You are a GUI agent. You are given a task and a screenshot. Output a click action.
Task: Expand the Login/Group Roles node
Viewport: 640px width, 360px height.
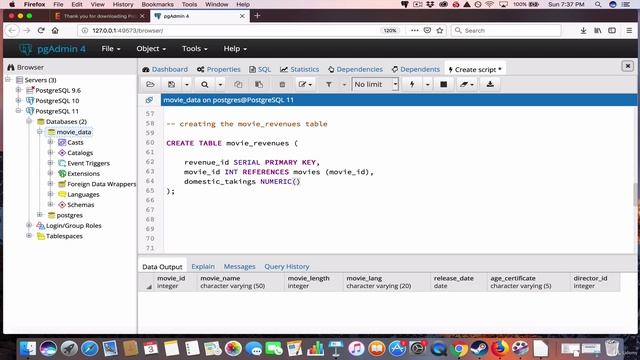pyautogui.click(x=29, y=225)
